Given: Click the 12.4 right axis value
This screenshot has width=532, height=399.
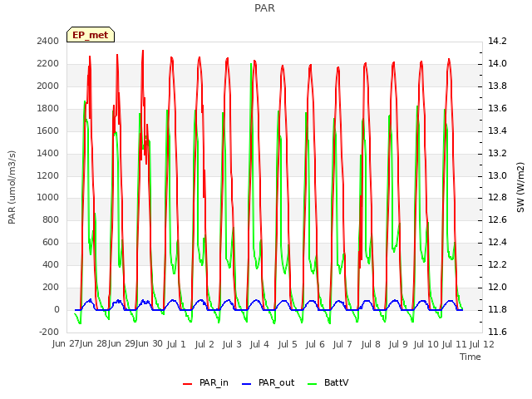Looking at the screenshot, I should tap(497, 242).
